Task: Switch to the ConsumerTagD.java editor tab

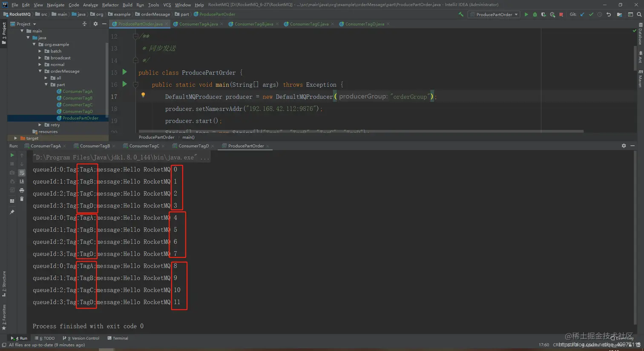Action: pyautogui.click(x=364, y=24)
